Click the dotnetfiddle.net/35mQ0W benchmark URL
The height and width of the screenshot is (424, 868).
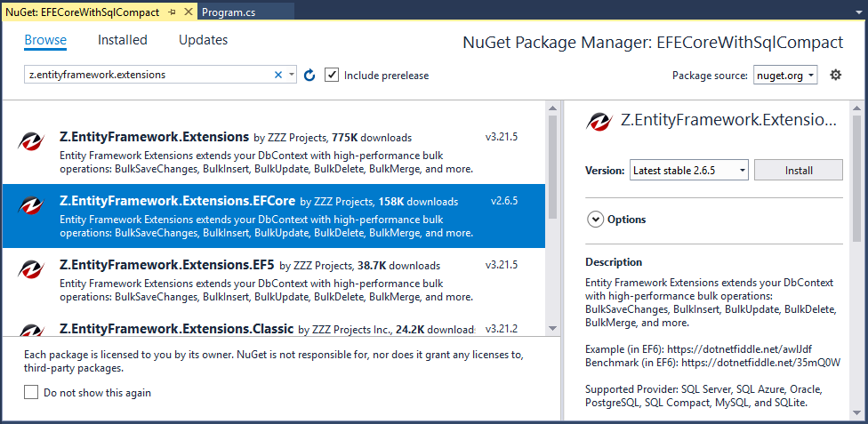click(x=761, y=364)
